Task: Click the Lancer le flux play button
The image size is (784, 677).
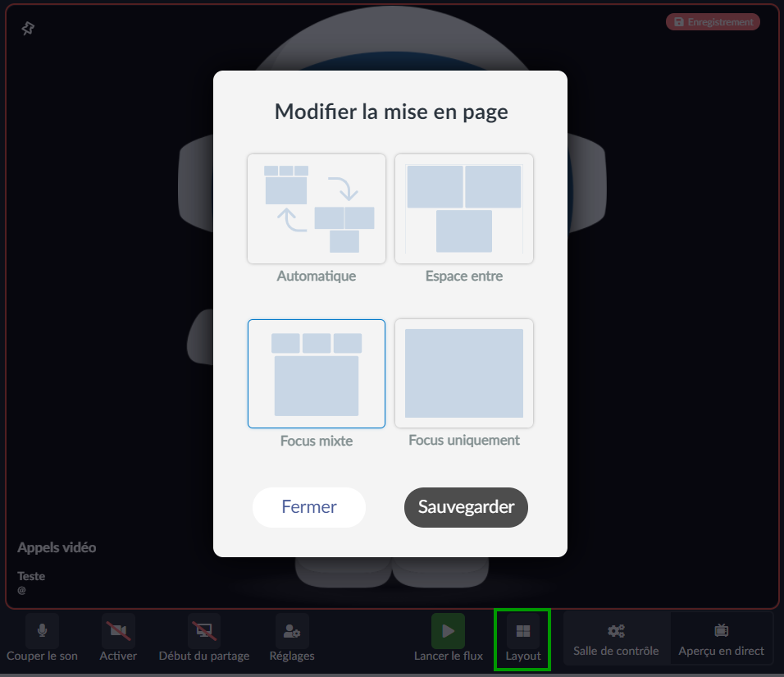Action: coord(448,630)
